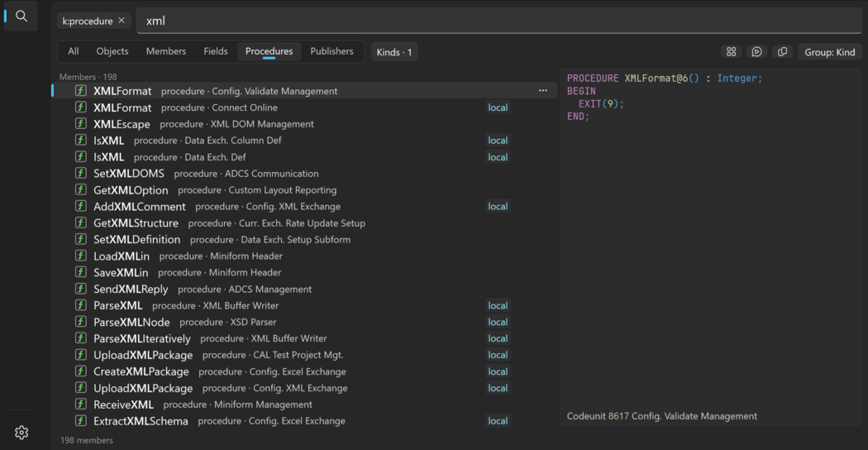This screenshot has width=868, height=450.
Task: Click procedure icon beside ParseXMLNode
Action: [x=81, y=322]
